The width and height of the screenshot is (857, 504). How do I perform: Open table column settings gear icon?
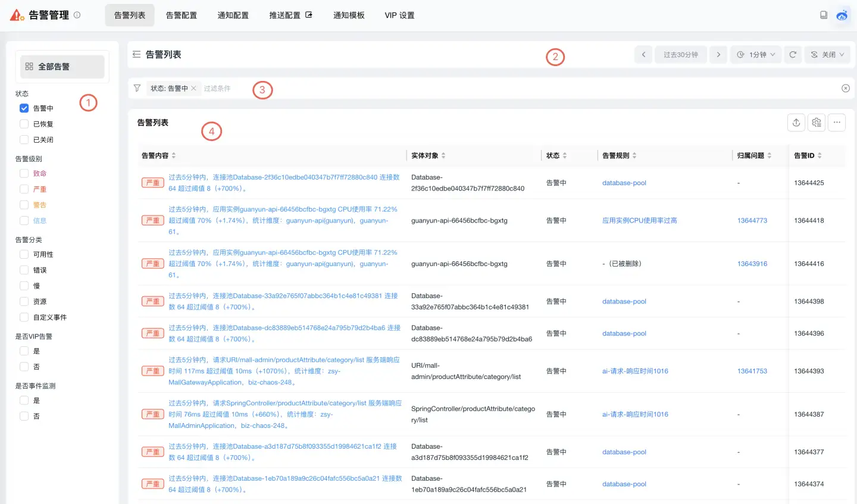pos(817,123)
